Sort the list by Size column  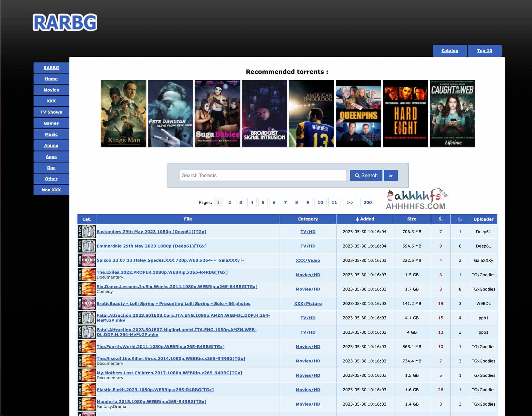(411, 219)
